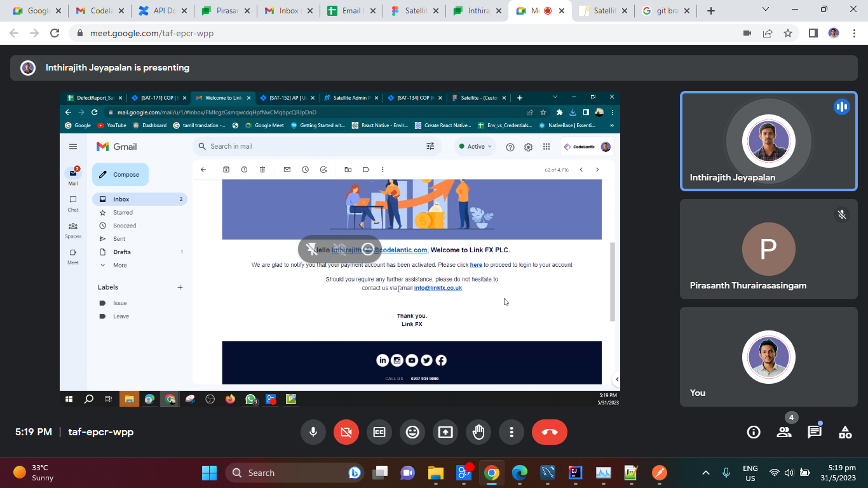Open the Activities panel icon
The width and height of the screenshot is (868, 488).
tap(845, 432)
